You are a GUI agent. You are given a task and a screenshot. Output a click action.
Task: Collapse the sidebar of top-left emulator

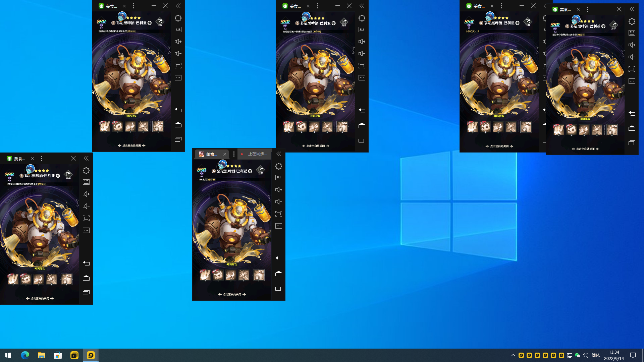pyautogui.click(x=178, y=6)
